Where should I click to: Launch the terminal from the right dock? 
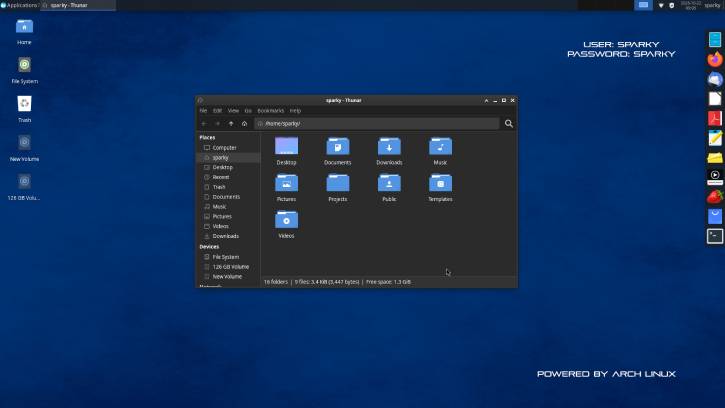715,236
